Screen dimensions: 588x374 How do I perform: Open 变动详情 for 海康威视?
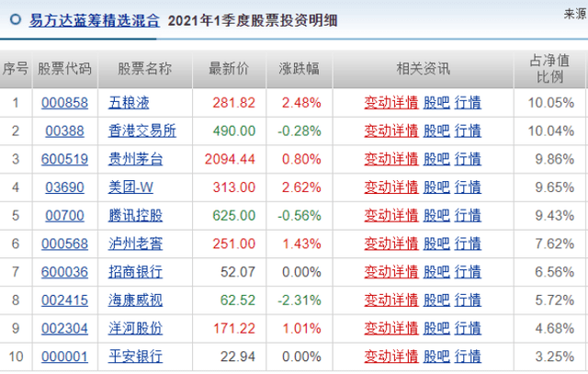click(x=391, y=300)
